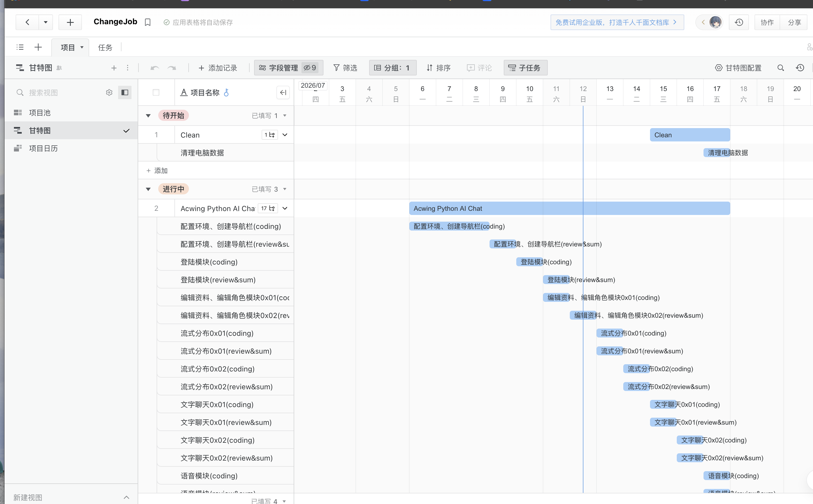Collapse the 待开始 group
813x504 pixels.
149,116
